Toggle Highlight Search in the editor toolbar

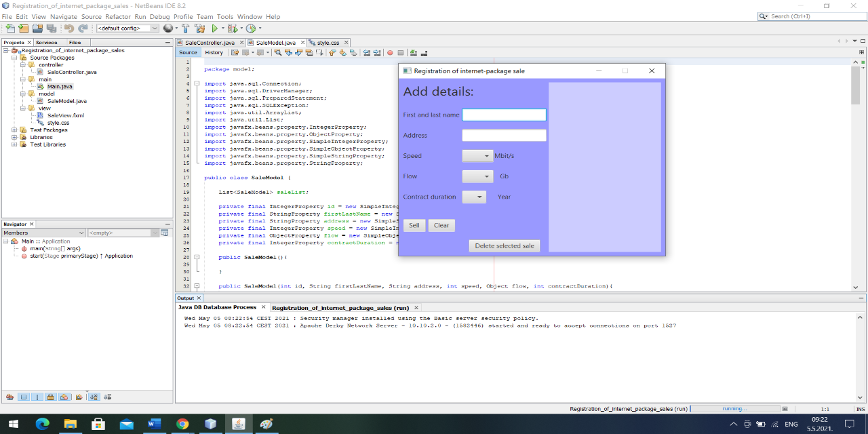(311, 52)
